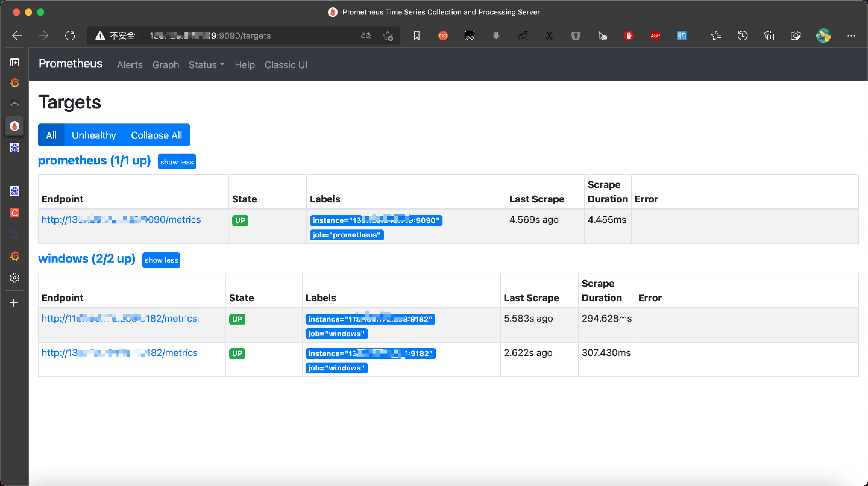Open the browser favorites list
The width and height of the screenshot is (868, 486).
coord(716,36)
